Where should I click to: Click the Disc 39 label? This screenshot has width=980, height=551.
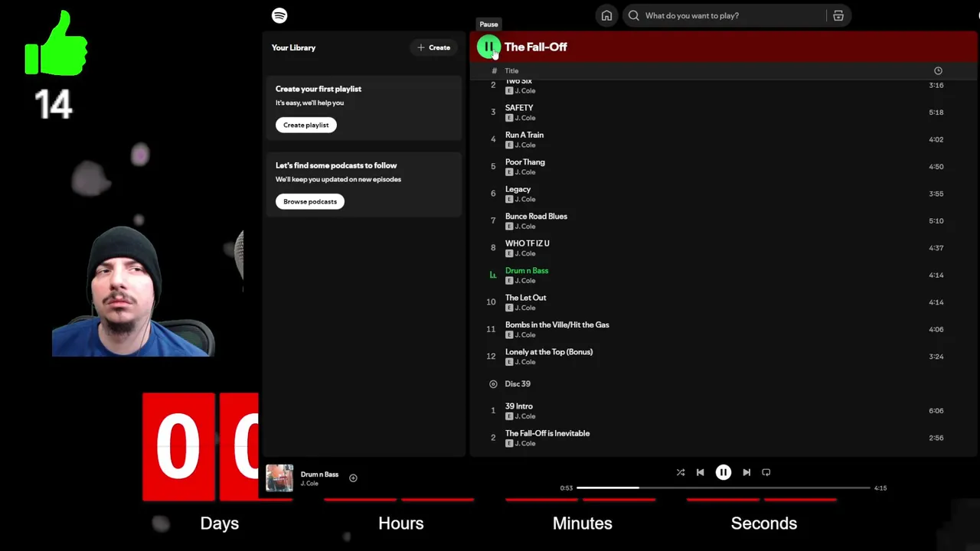pyautogui.click(x=518, y=384)
